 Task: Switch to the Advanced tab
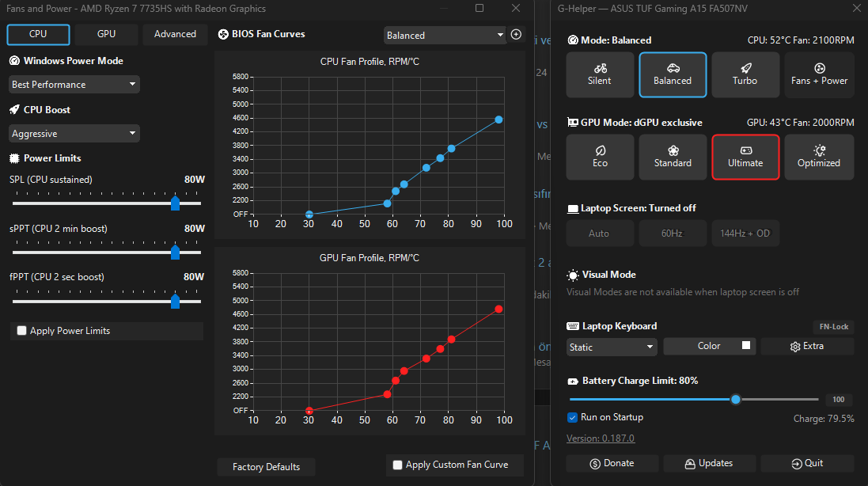[x=175, y=34]
